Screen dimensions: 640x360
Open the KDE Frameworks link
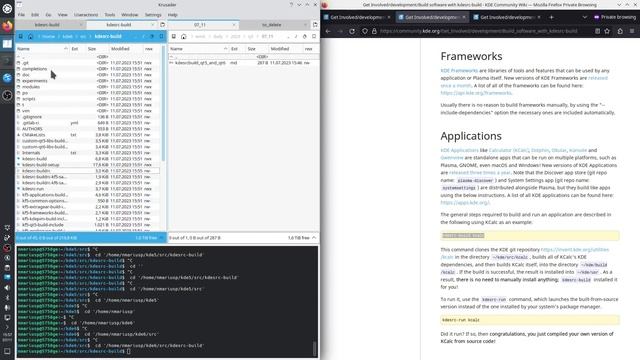point(459,71)
